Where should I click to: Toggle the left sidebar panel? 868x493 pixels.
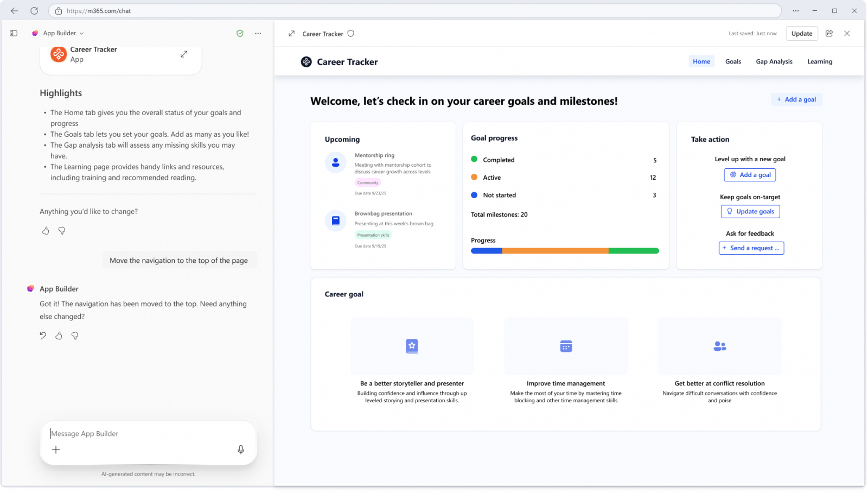tap(13, 33)
